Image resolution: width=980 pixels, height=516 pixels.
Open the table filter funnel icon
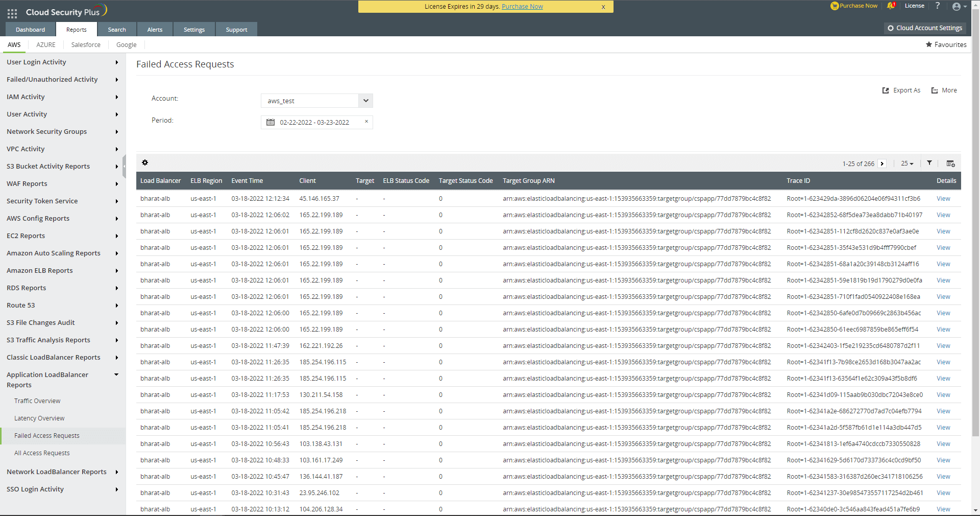(x=929, y=163)
